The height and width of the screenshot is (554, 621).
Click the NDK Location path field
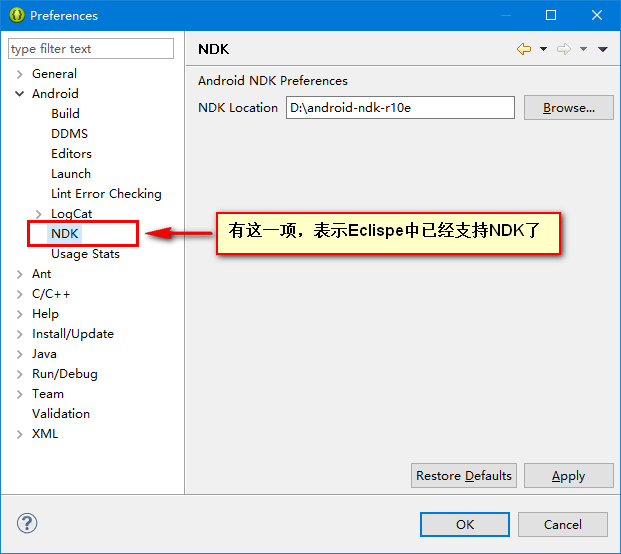[x=400, y=107]
